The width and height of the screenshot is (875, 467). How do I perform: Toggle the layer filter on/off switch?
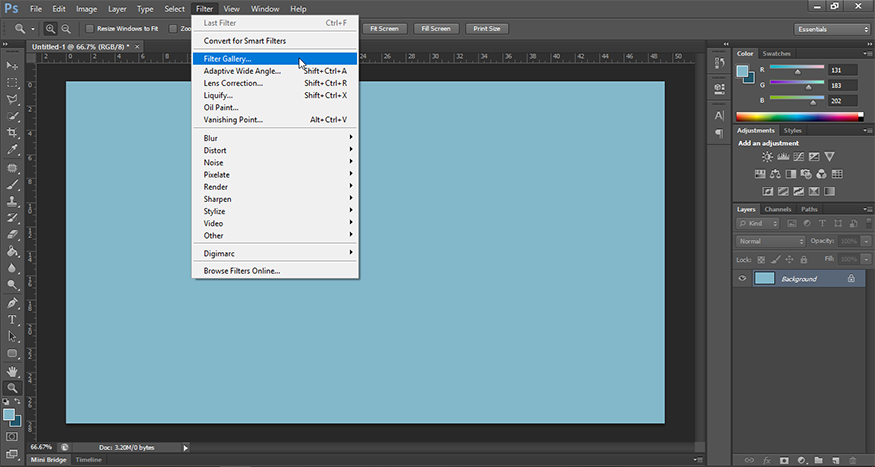click(868, 223)
